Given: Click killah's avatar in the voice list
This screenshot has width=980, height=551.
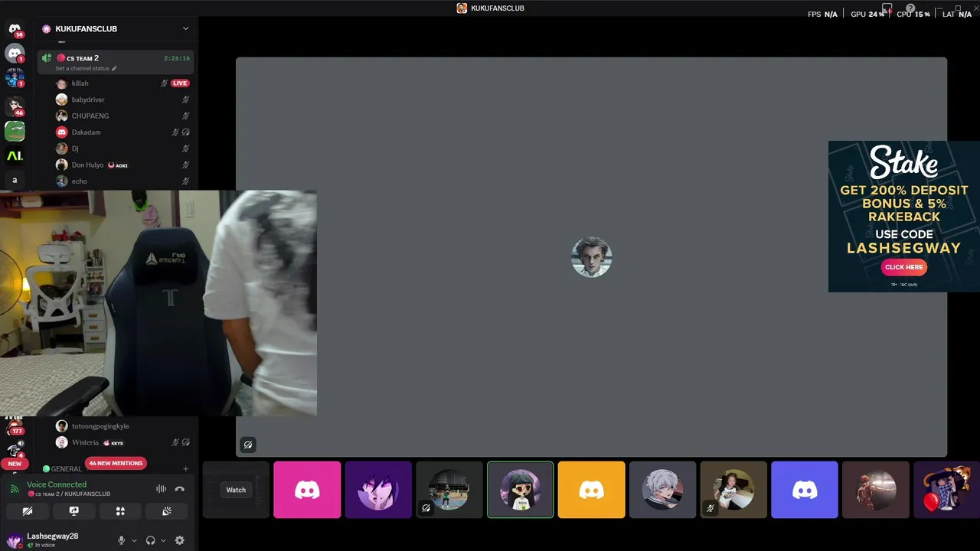Looking at the screenshot, I should tap(62, 83).
